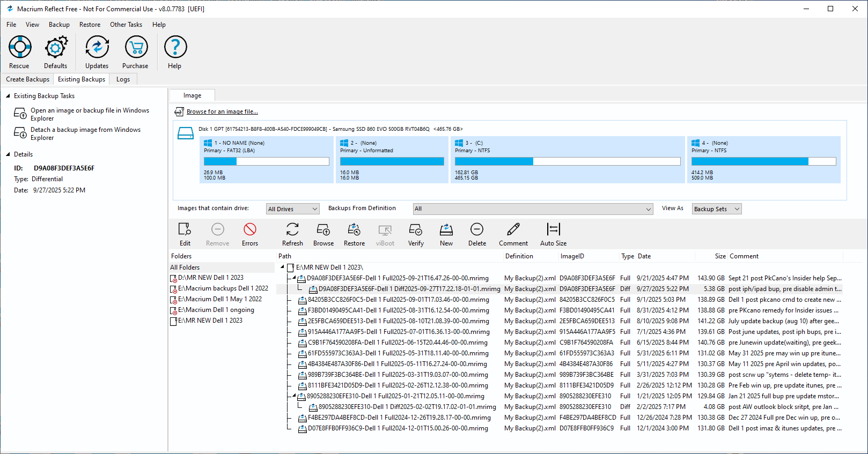Open the Help question mark toolbar icon
Screen dimensions: 868x454
click(x=175, y=52)
